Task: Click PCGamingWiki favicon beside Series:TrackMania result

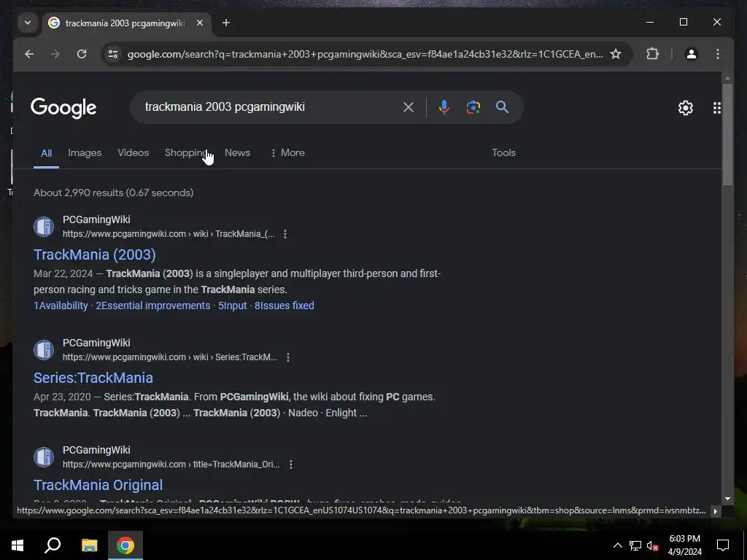Action: (x=44, y=350)
